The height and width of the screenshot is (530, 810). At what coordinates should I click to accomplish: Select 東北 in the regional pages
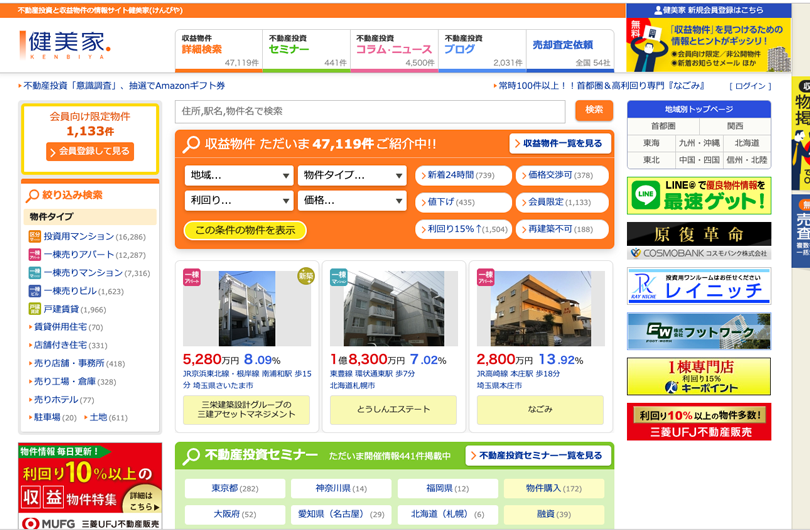point(651,160)
